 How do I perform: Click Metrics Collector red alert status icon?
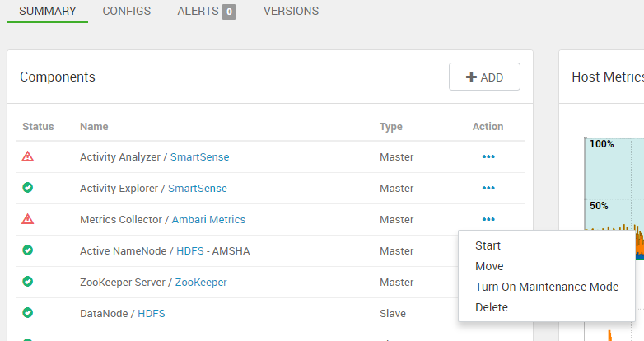28,219
